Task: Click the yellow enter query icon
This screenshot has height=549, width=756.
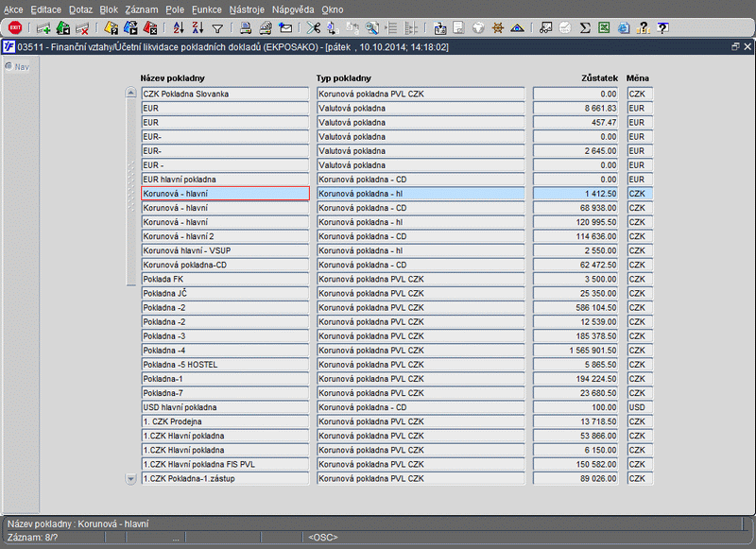Action: [x=111, y=28]
